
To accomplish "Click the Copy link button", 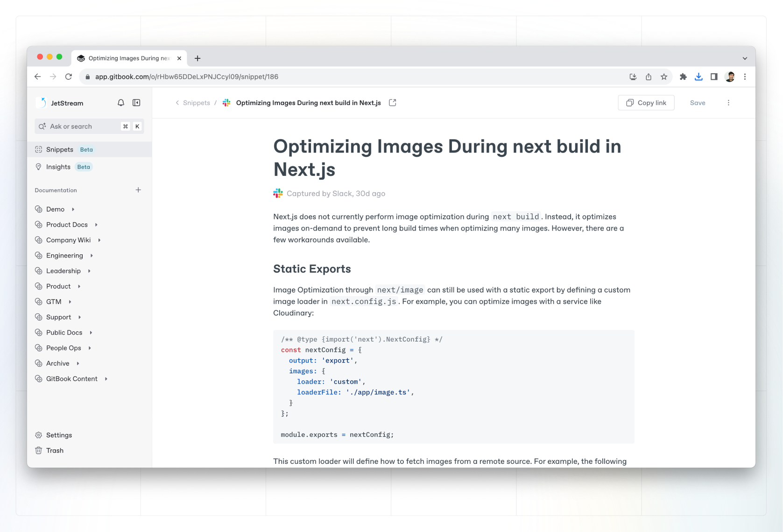I will coord(646,103).
